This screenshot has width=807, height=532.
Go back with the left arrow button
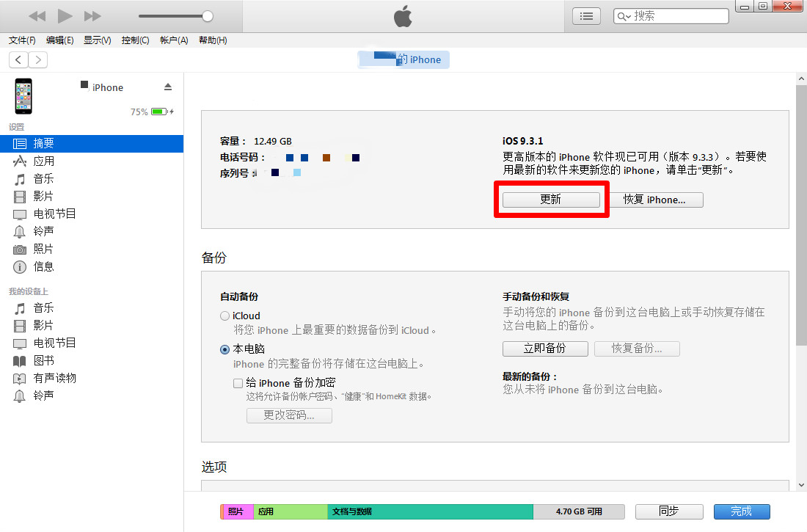[18, 59]
